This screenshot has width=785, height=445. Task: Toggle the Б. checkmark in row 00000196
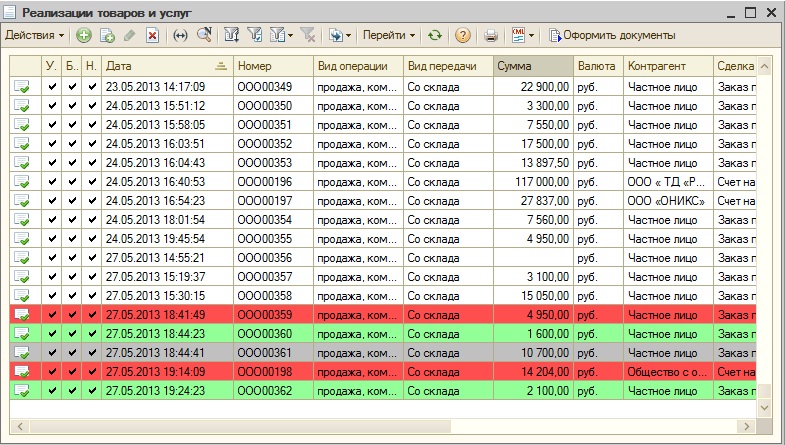pyautogui.click(x=72, y=182)
